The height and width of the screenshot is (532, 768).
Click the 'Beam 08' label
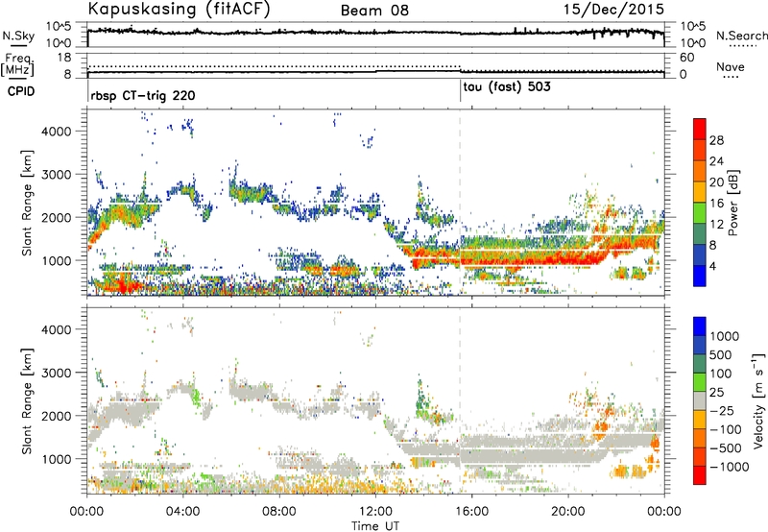coord(374,11)
